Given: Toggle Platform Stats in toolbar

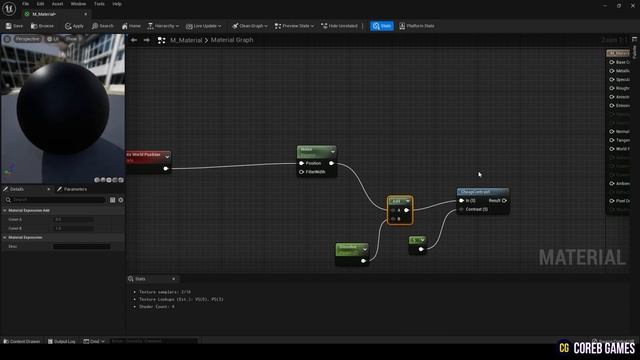Looking at the screenshot, I should click(416, 26).
